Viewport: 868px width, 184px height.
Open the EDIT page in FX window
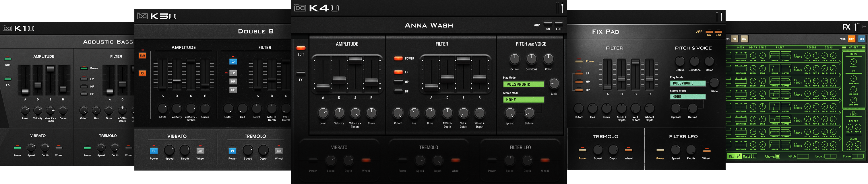pos(851,39)
